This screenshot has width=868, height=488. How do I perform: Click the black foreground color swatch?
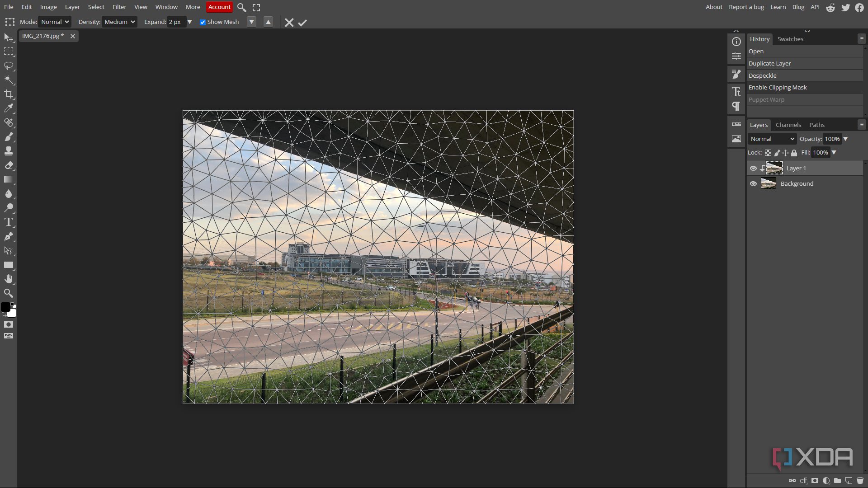[5, 307]
